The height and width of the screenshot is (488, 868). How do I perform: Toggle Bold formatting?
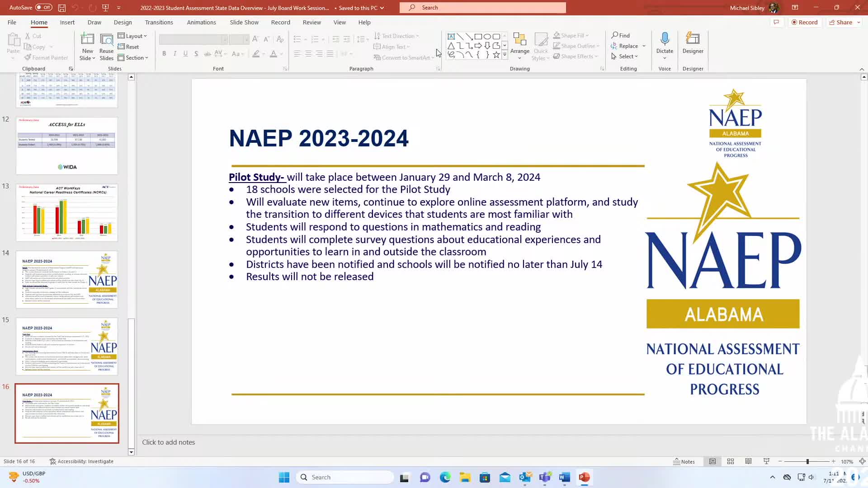click(x=164, y=54)
